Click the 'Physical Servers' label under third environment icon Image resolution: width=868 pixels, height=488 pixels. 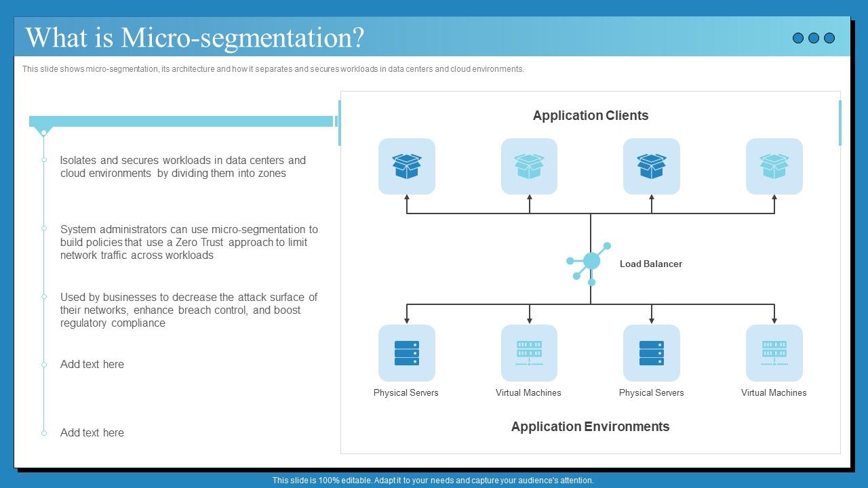652,392
